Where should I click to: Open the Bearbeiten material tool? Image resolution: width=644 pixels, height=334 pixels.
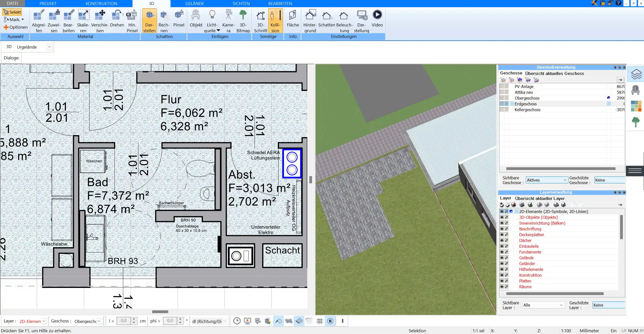pos(69,21)
